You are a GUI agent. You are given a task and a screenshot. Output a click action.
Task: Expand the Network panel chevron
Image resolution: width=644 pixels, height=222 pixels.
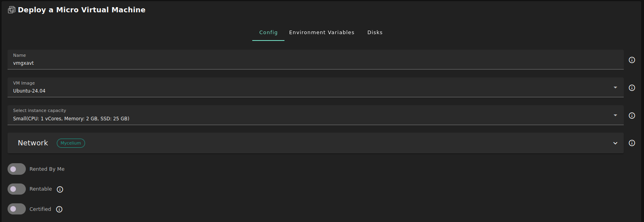point(615,143)
